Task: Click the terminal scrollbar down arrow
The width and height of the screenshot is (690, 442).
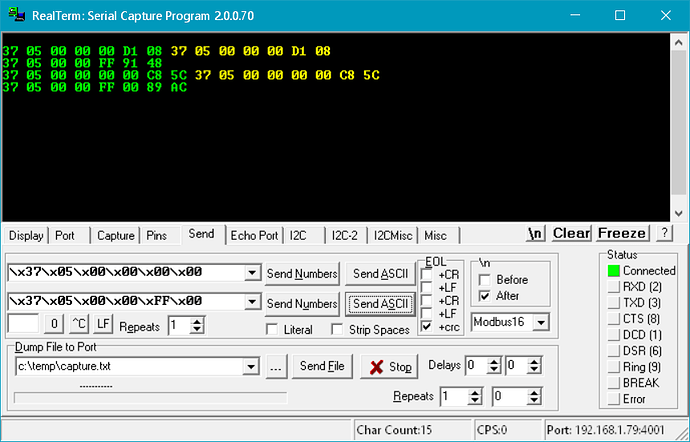Action: (x=679, y=213)
